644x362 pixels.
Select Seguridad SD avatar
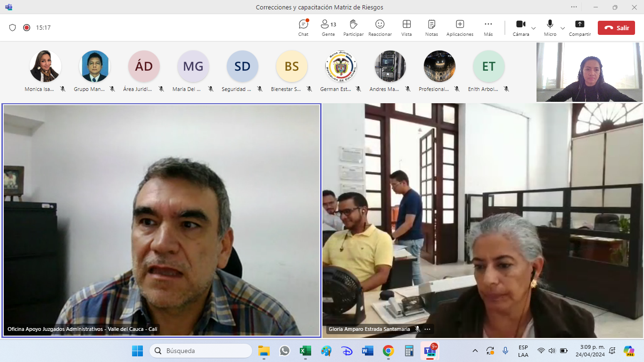242,66
